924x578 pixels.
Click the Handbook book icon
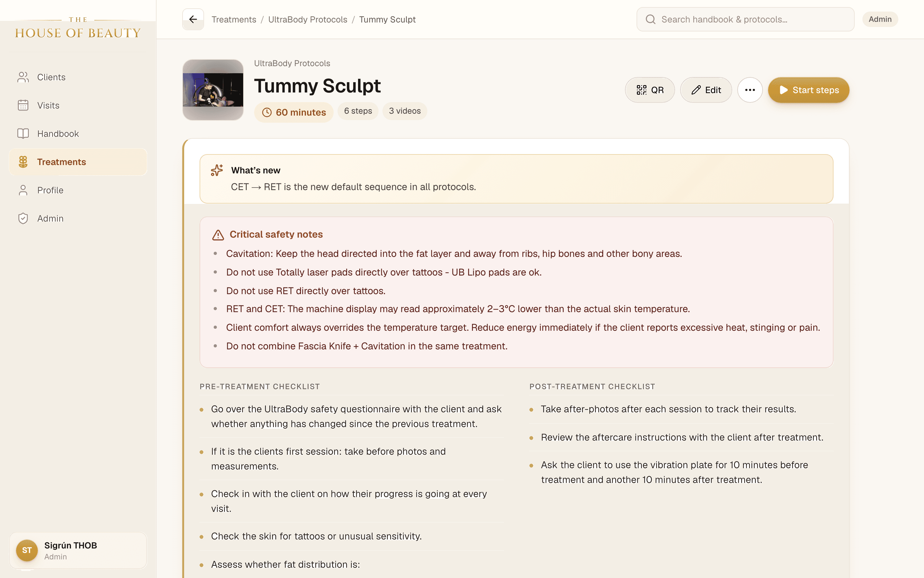pos(23,134)
